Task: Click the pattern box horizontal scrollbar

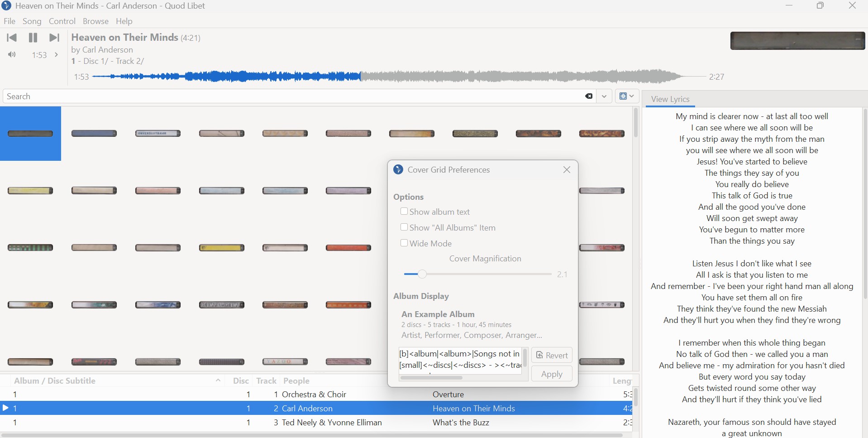Action: click(431, 377)
